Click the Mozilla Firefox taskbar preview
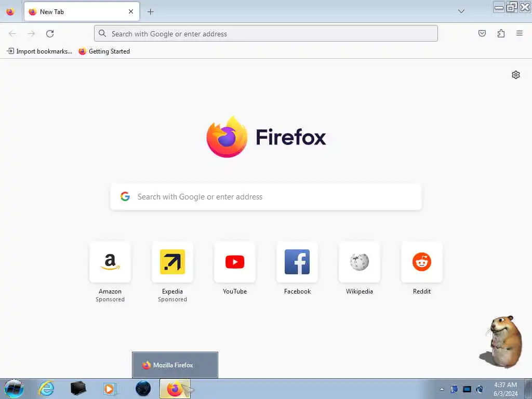 pyautogui.click(x=175, y=365)
